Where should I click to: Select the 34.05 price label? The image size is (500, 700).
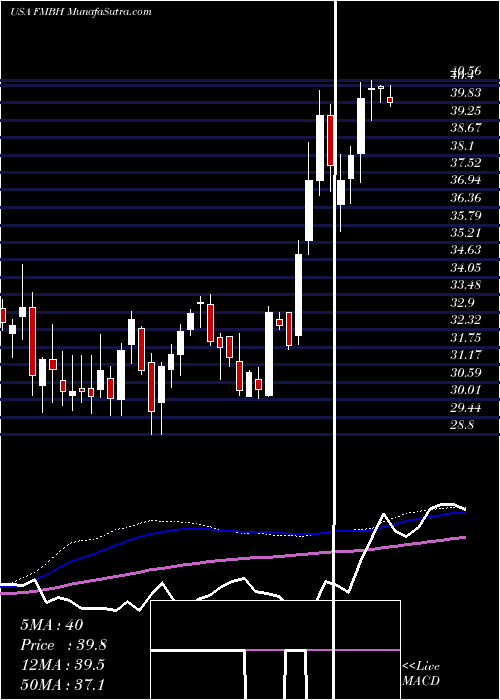466,267
